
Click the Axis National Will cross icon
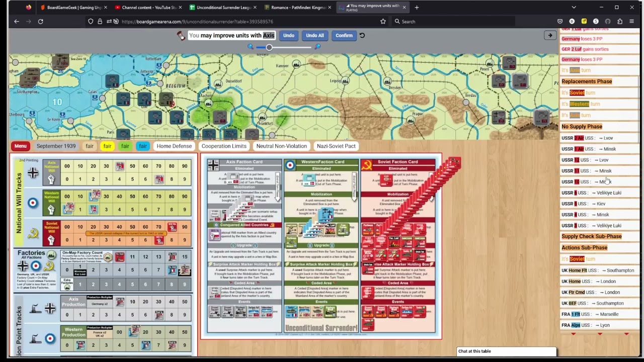tap(33, 173)
